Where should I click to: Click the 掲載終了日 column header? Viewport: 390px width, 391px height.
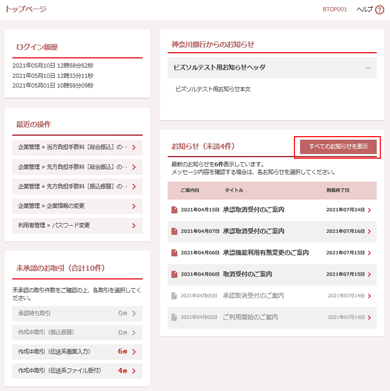pyautogui.click(x=338, y=190)
